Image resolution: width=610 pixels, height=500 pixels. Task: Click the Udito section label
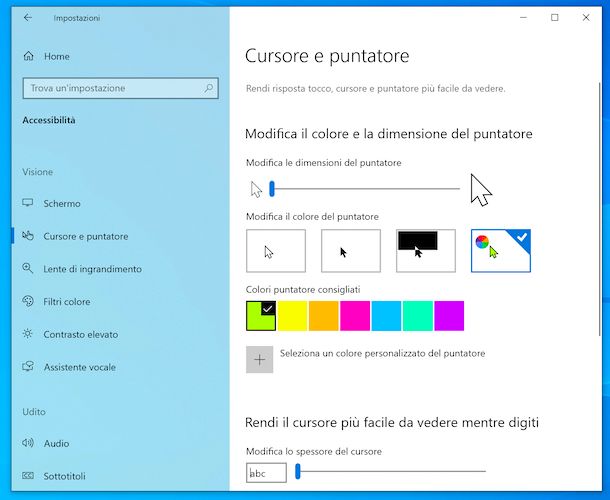(x=34, y=411)
